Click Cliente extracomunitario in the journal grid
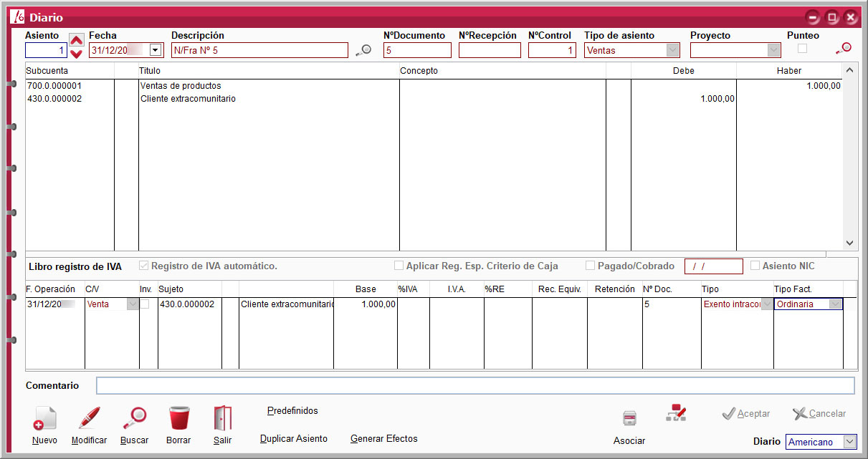 [x=188, y=99]
